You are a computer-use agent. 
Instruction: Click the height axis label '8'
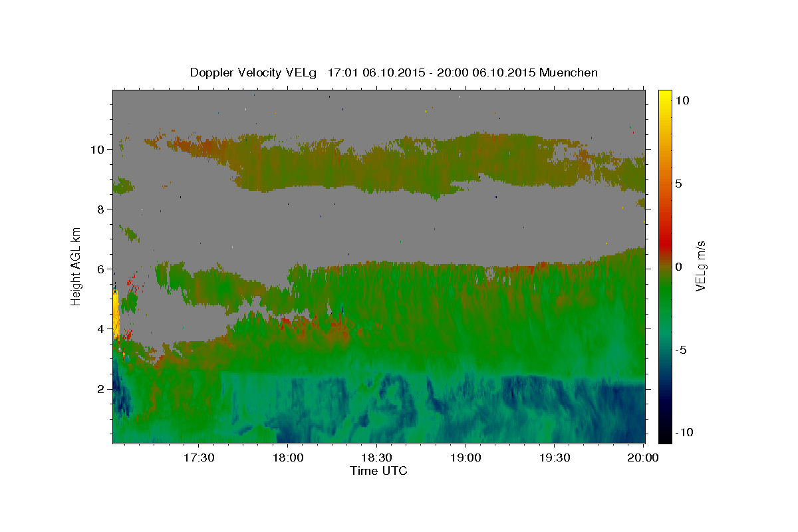coord(100,209)
